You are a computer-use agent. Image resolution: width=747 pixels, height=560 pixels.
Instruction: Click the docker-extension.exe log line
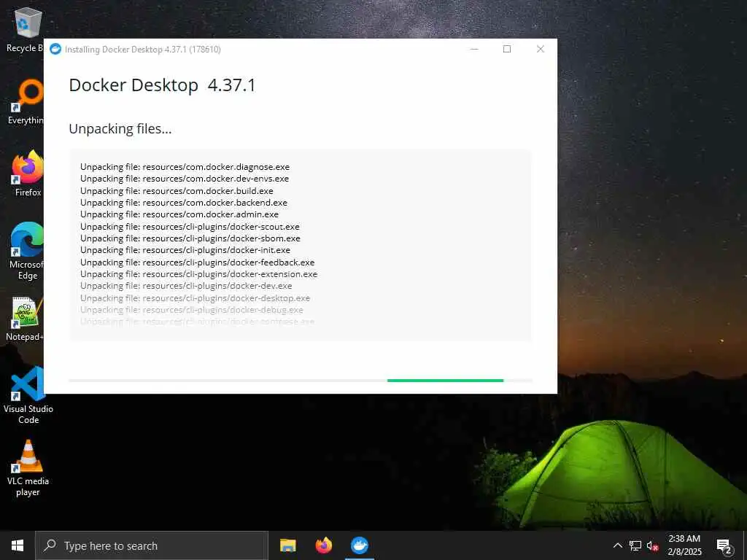[198, 274]
